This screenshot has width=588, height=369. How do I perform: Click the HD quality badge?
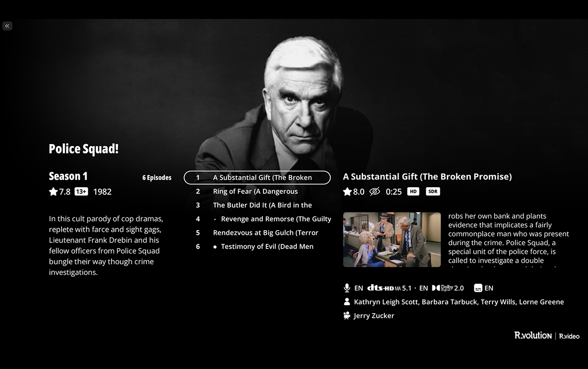(x=413, y=192)
